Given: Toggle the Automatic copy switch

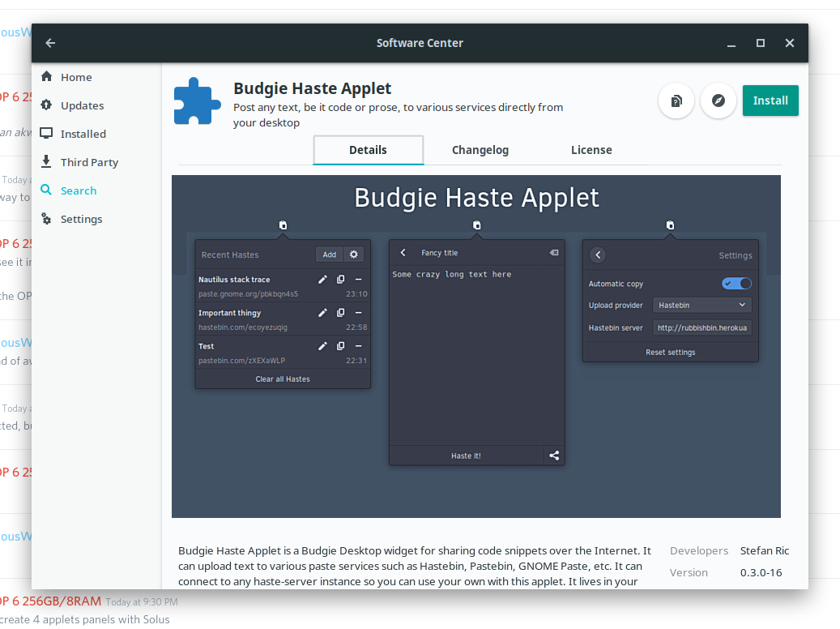Looking at the screenshot, I should tap(736, 284).
